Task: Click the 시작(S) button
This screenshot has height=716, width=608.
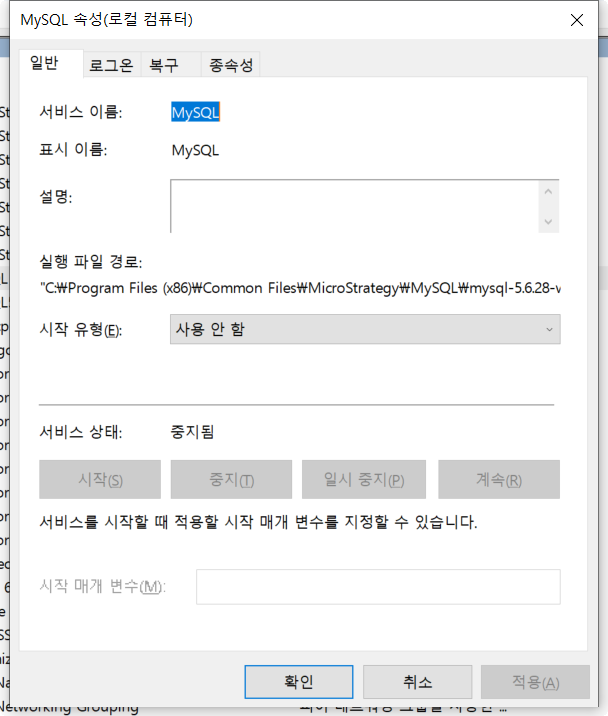Action: pyautogui.click(x=100, y=479)
